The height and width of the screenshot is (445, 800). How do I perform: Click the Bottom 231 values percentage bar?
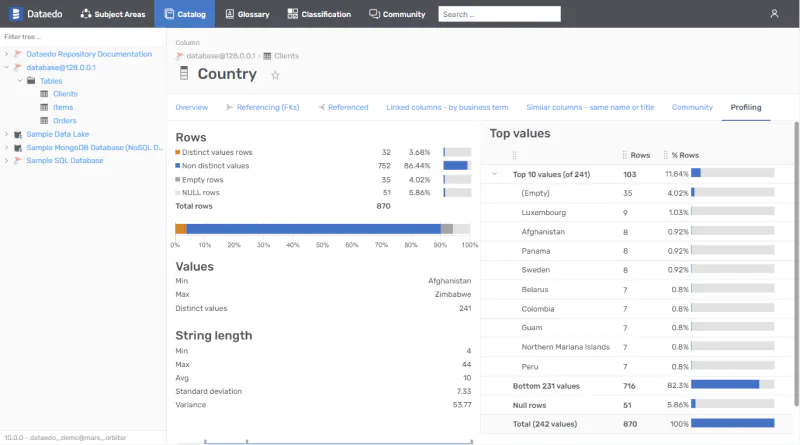(x=733, y=384)
